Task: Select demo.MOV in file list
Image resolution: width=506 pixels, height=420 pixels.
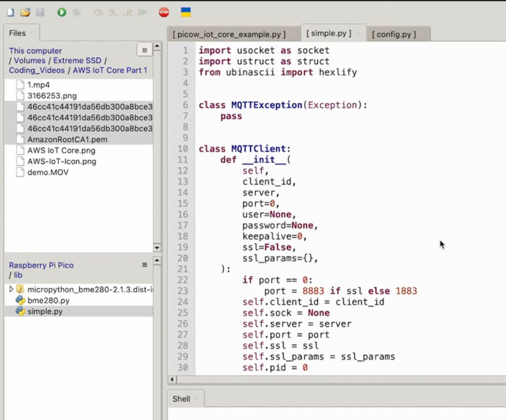Action: click(47, 172)
